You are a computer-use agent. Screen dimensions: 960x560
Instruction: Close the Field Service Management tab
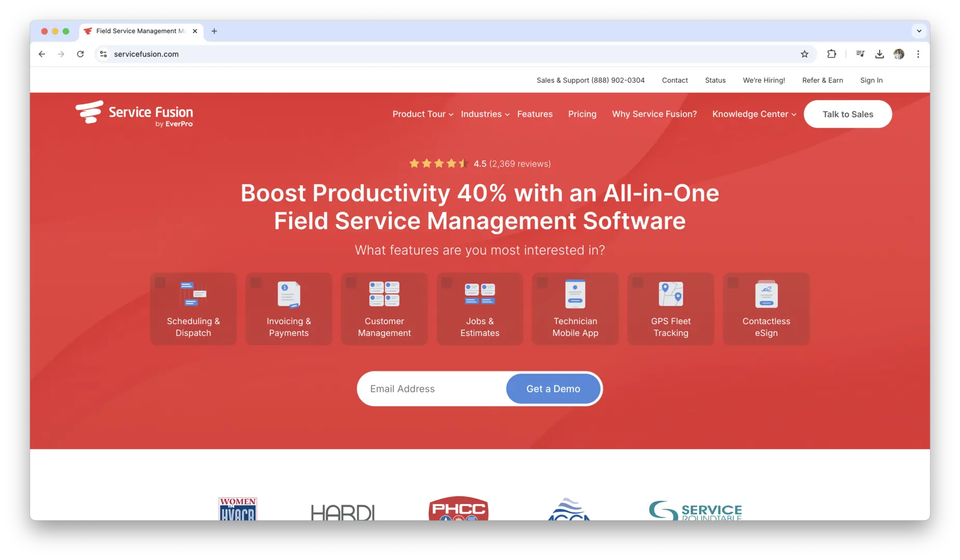point(195,31)
